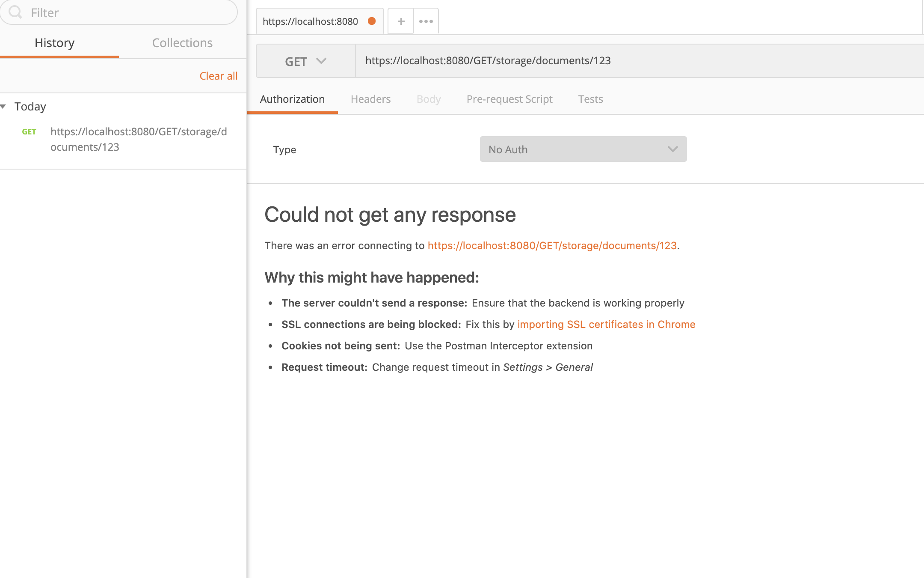Open the tab options ellipsis menu
The width and height of the screenshot is (924, 578).
pyautogui.click(x=426, y=21)
